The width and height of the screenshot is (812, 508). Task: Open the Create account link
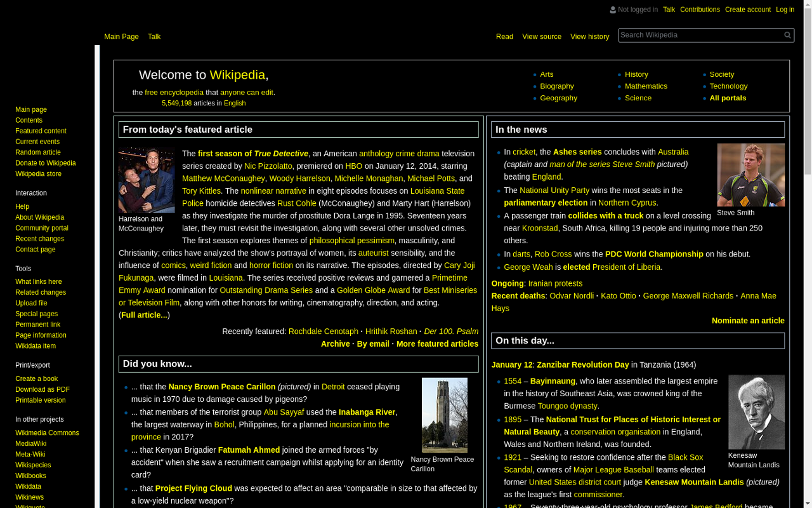pyautogui.click(x=748, y=10)
